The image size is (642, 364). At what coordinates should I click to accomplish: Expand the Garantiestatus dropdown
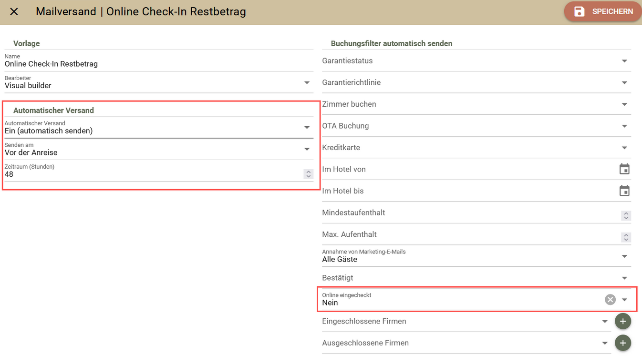[x=476, y=61]
